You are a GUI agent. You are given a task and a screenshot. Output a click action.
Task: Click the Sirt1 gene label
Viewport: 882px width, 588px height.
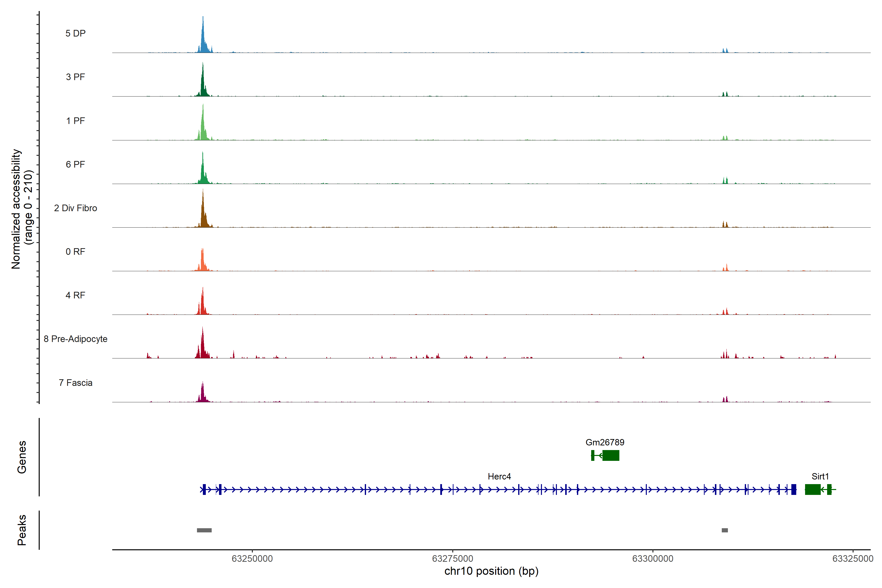(x=820, y=476)
